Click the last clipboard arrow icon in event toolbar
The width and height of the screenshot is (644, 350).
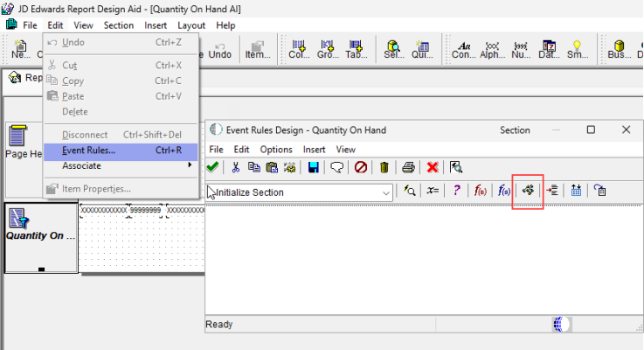[599, 191]
